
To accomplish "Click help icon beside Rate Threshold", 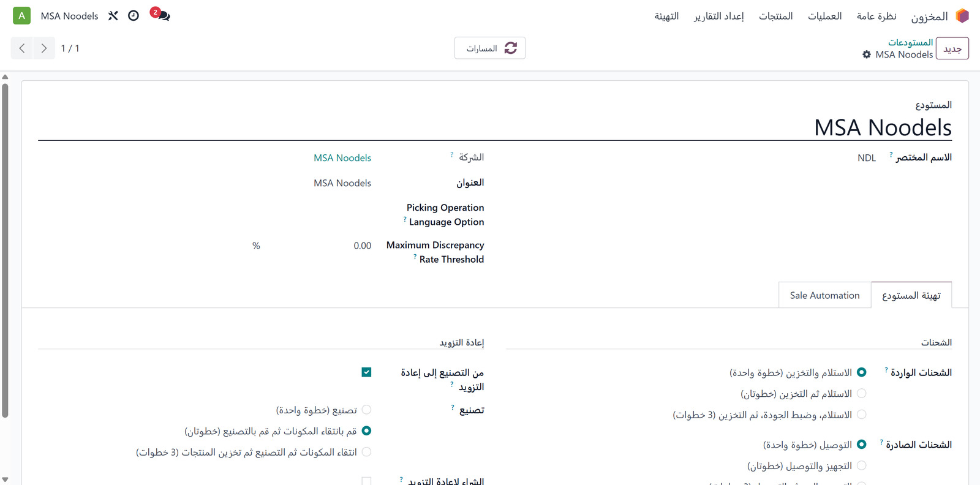I will point(415,257).
